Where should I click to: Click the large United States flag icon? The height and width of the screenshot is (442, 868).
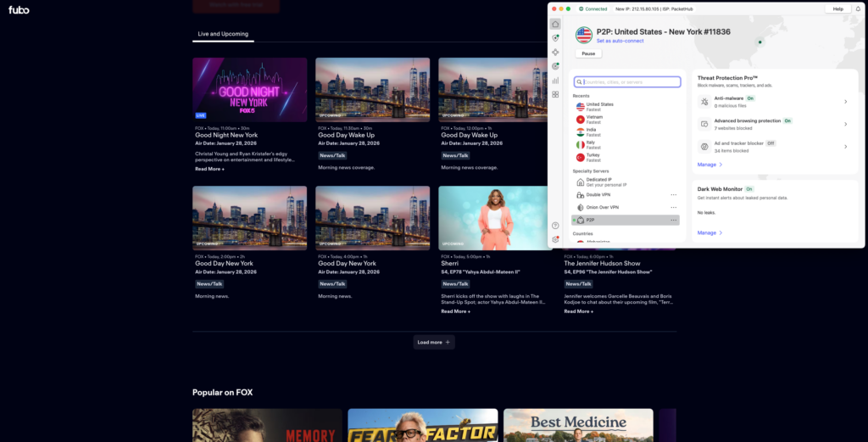click(x=583, y=35)
